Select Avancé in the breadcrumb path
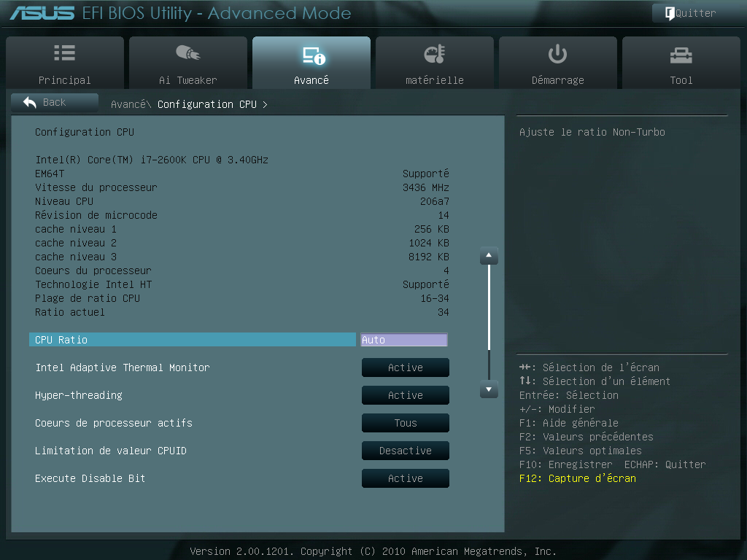747x560 pixels. [130, 104]
